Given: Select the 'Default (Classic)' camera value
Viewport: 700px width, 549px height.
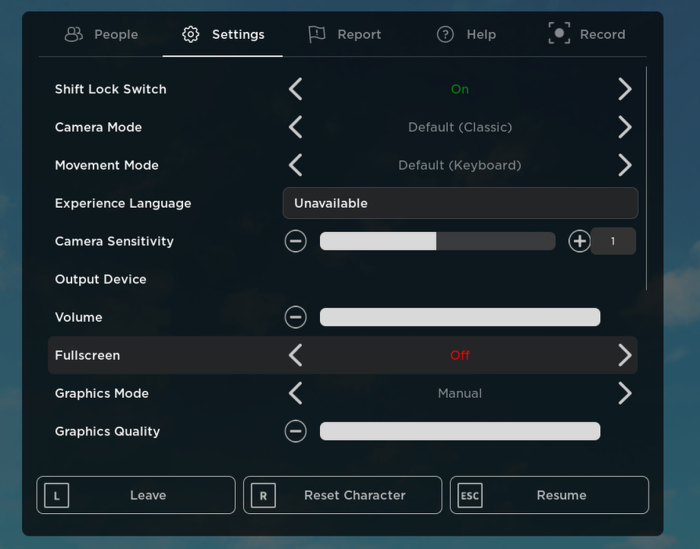Looking at the screenshot, I should pos(460,127).
